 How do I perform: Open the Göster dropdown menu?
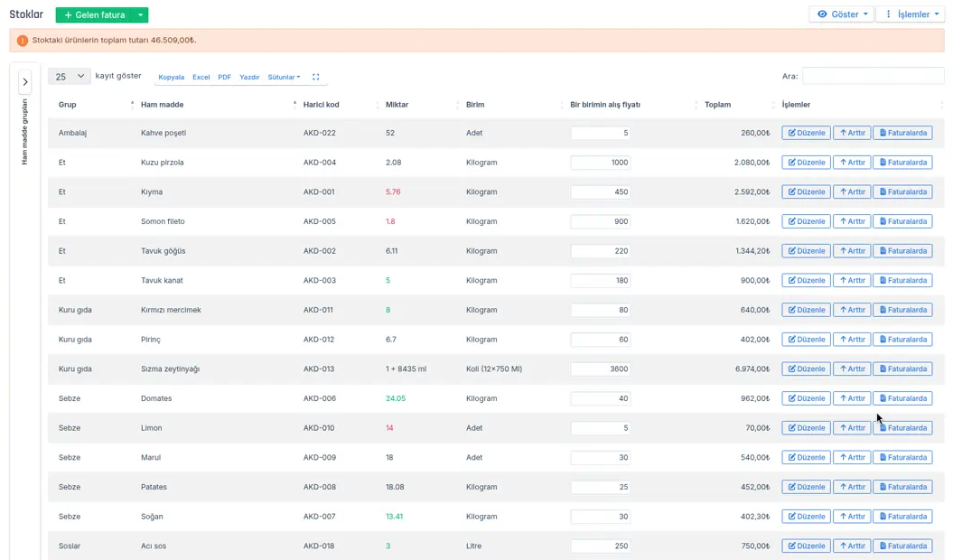pos(841,14)
